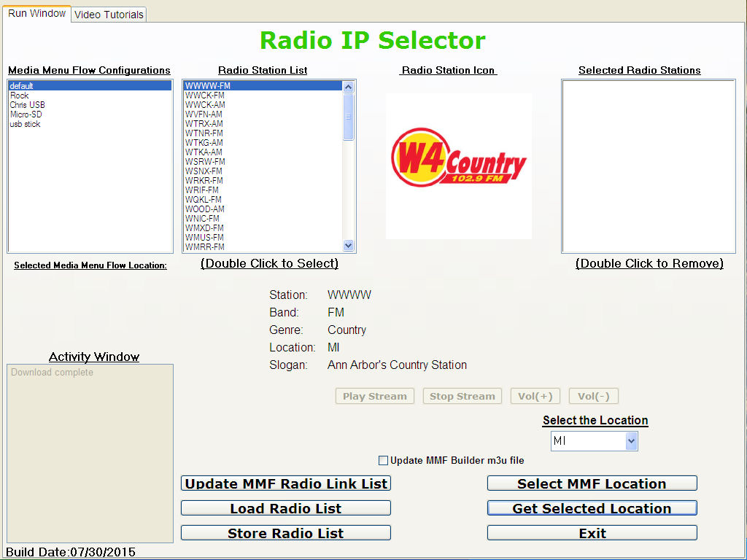The width and height of the screenshot is (747, 560).
Task: Click the Activity Window log area
Action: (90, 454)
